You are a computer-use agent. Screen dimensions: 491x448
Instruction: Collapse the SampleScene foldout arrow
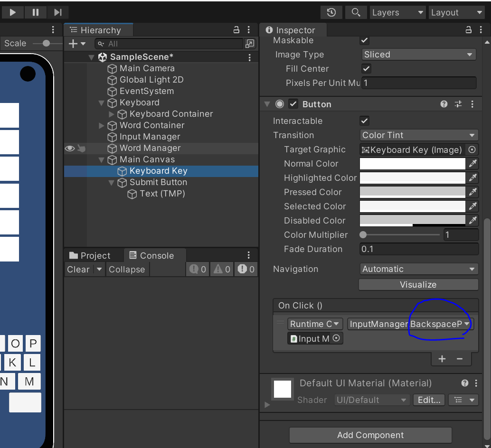92,57
